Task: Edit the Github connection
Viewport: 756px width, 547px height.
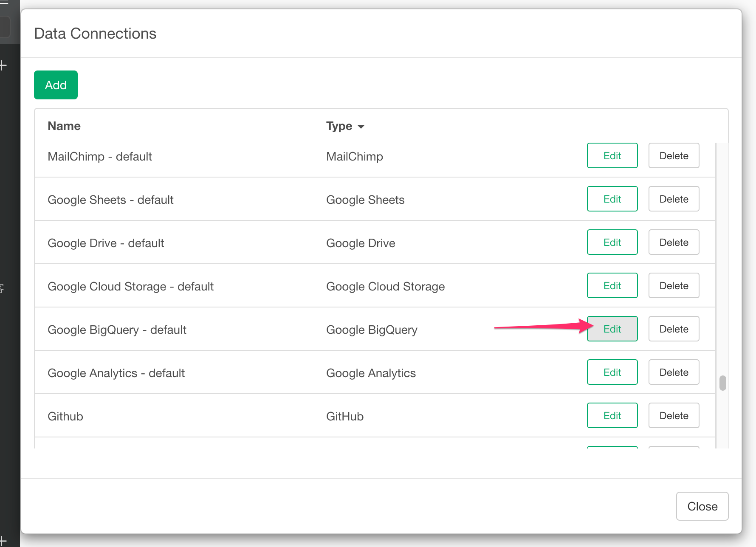Action: click(612, 415)
